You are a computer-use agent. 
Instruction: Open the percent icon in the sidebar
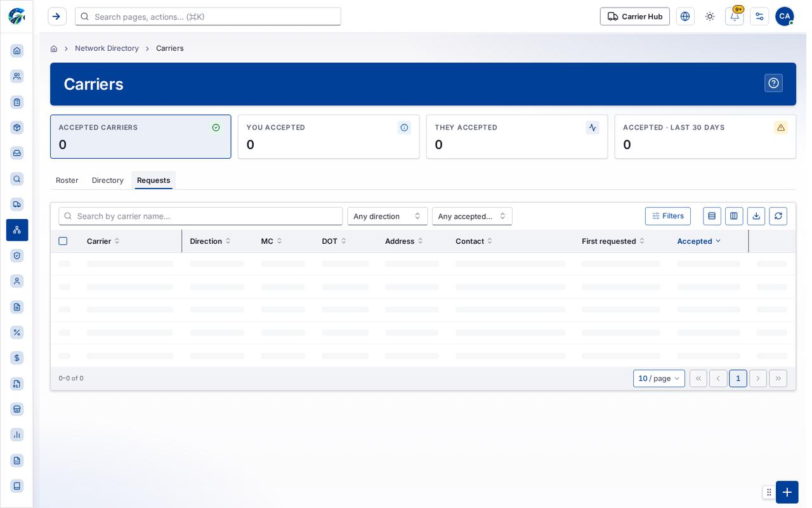17,333
